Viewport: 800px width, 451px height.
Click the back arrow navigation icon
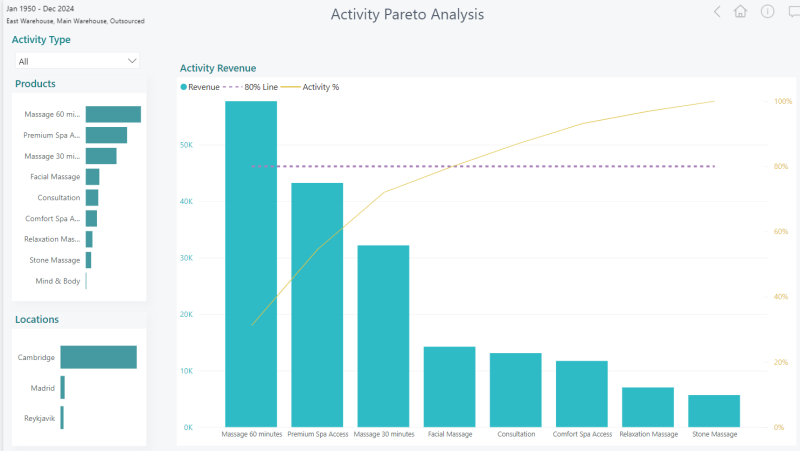(x=717, y=12)
